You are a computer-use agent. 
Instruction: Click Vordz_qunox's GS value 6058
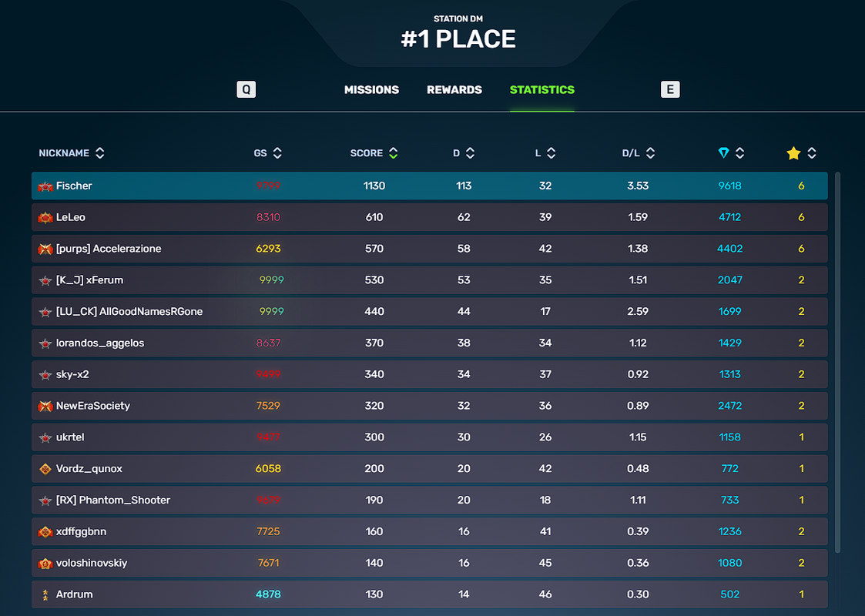pos(268,469)
